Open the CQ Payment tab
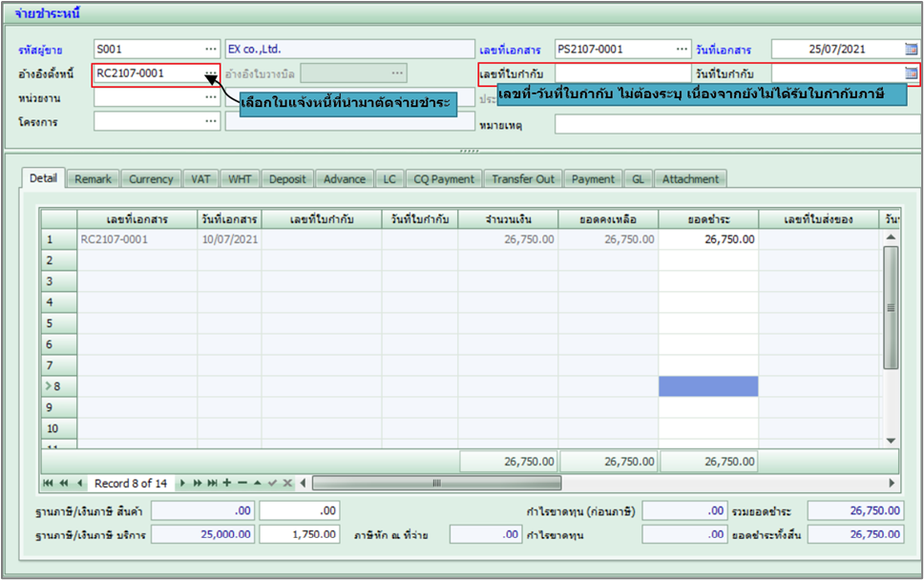This screenshot has height=580, width=924. pyautogui.click(x=443, y=179)
